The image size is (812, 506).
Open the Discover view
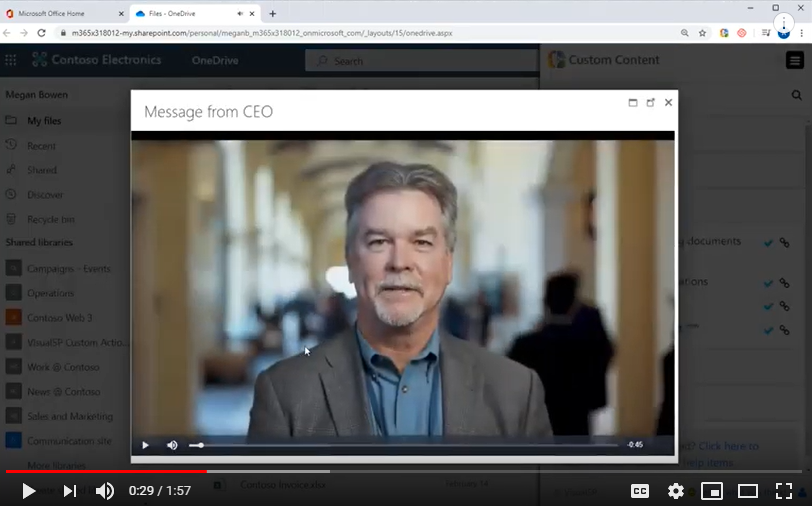click(45, 195)
